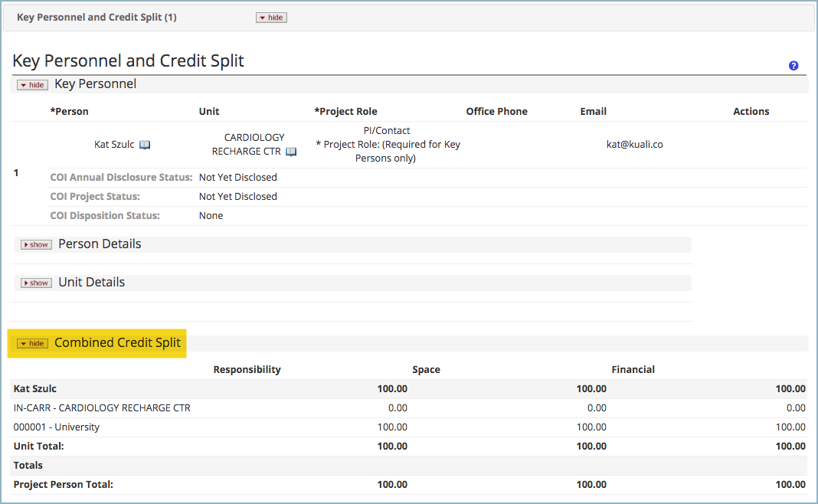Image resolution: width=818 pixels, height=504 pixels.
Task: Collapse the Key Personnel section
Action: click(x=31, y=84)
